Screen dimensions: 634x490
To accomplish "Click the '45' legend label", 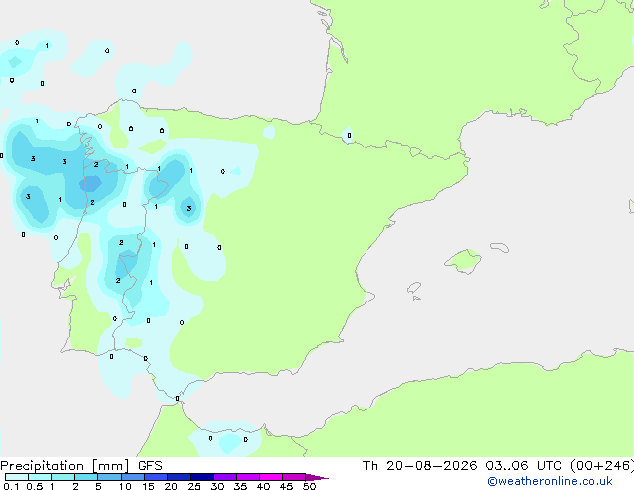I will [x=286, y=486].
